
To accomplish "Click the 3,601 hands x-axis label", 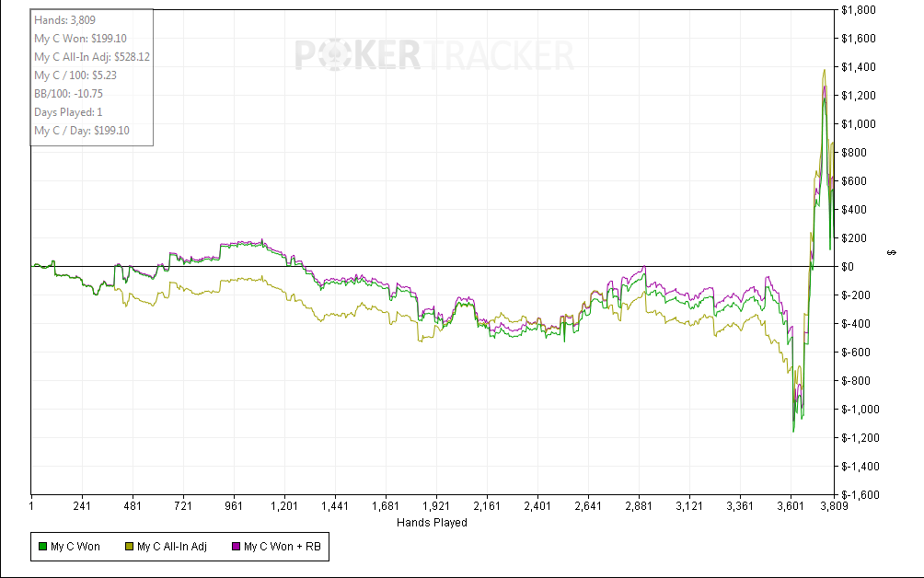I will point(791,506).
